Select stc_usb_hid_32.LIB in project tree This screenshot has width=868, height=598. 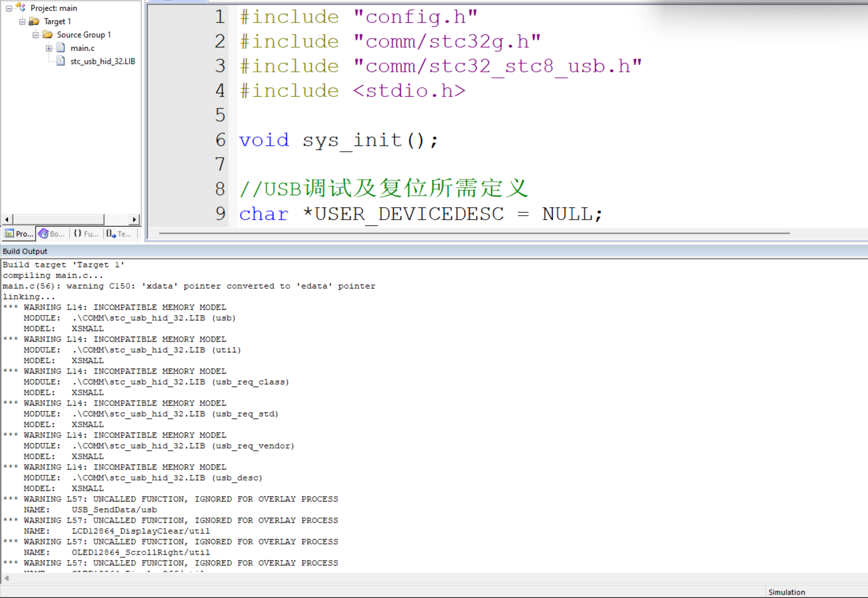103,61
